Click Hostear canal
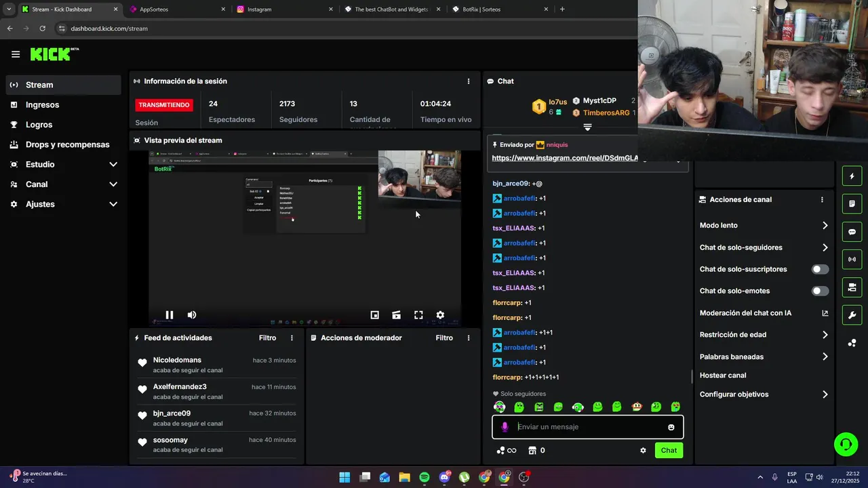The image size is (868, 488). coord(723,375)
